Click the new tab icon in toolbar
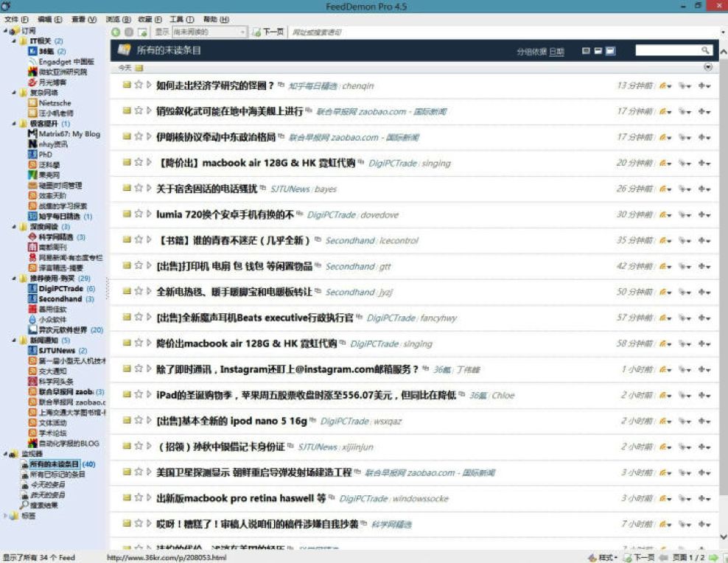Screen dimensions: 728x563 (141, 32)
